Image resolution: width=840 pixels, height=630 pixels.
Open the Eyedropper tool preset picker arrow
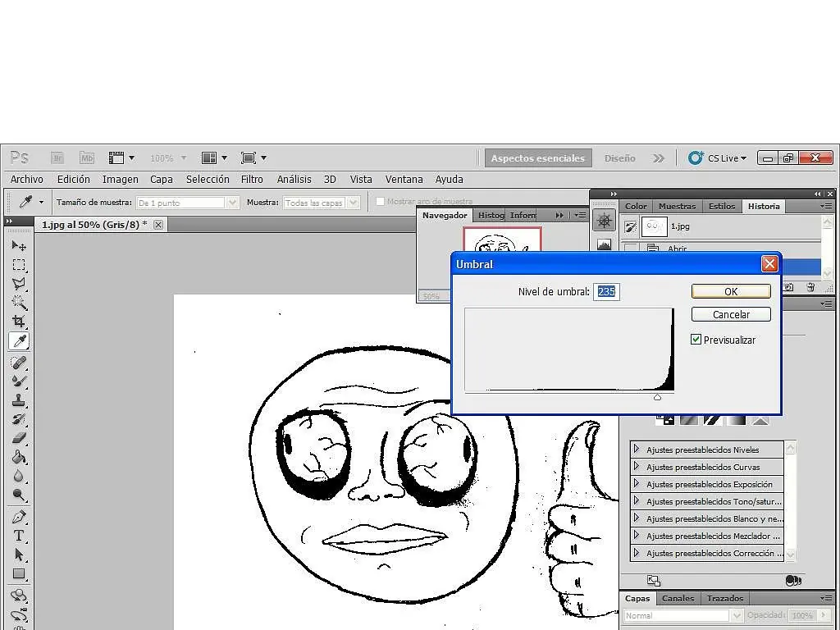click(41, 203)
